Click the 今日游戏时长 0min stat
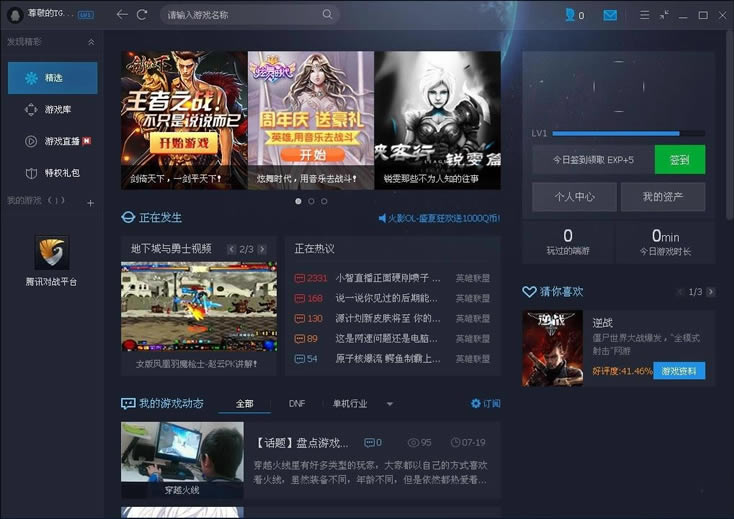 click(x=665, y=241)
